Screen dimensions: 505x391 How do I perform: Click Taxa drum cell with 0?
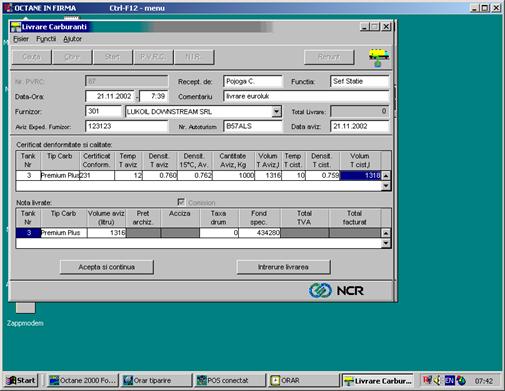click(219, 233)
